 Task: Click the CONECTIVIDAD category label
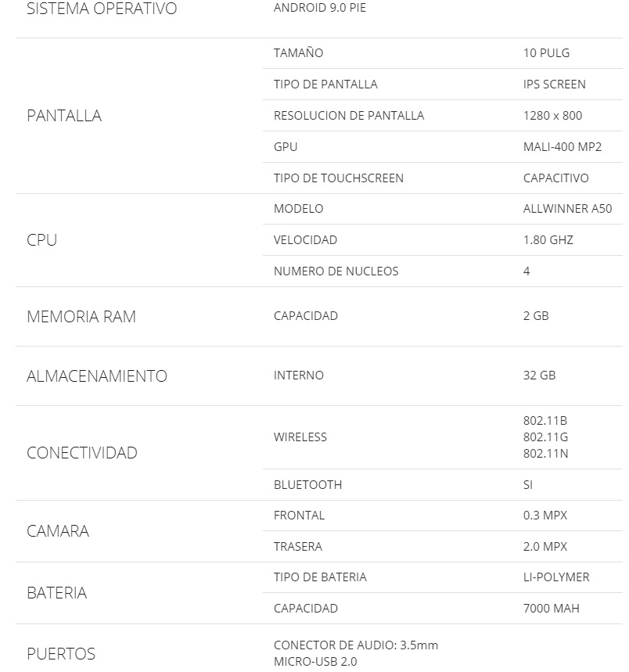82,453
